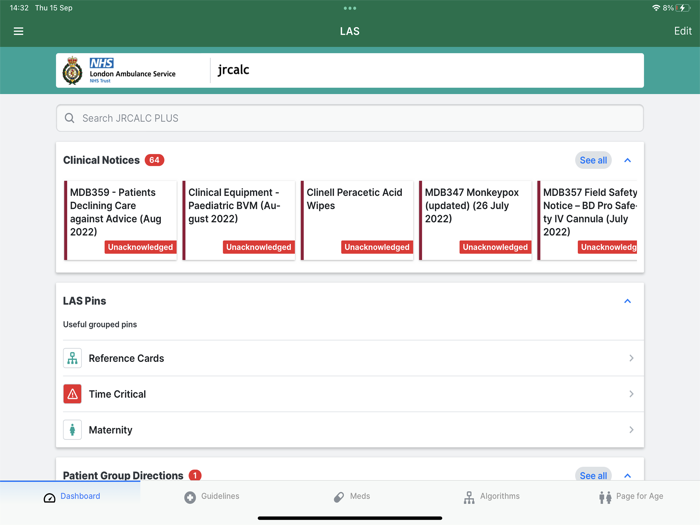Switch to the Page for Age tab
The width and height of the screenshot is (700, 525).
(631, 497)
